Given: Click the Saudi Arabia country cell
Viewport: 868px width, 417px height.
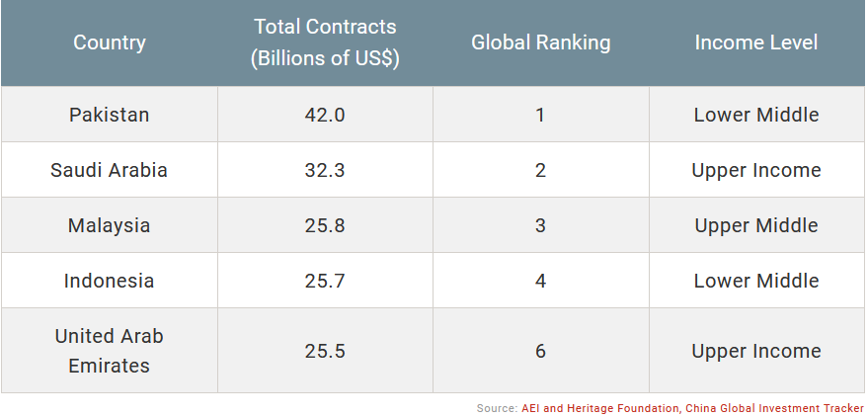Looking at the screenshot, I should 109,169.
